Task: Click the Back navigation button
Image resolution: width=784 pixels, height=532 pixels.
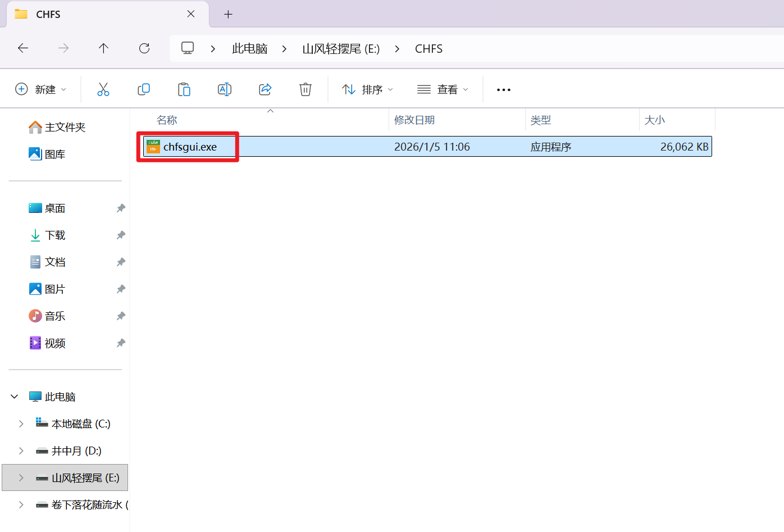Action: [x=22, y=48]
